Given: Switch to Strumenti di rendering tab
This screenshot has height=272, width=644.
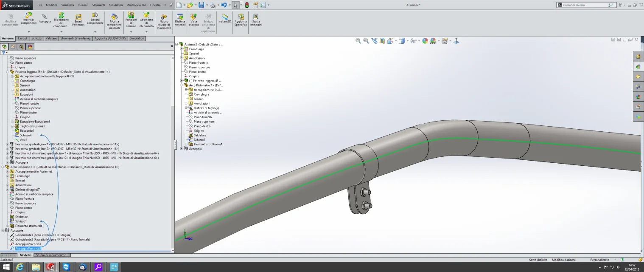Looking at the screenshot, I should (76, 38).
